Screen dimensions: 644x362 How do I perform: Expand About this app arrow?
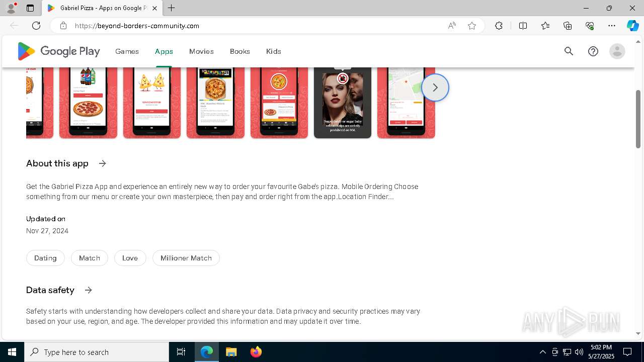point(103,163)
